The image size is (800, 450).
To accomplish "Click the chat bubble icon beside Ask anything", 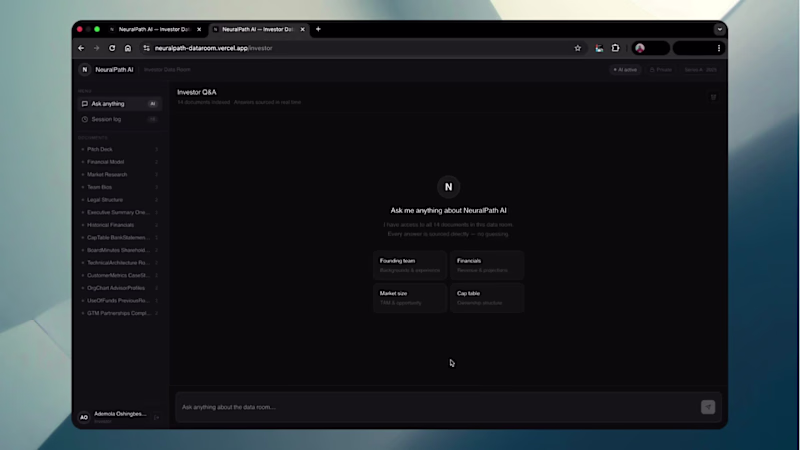I will click(x=85, y=104).
